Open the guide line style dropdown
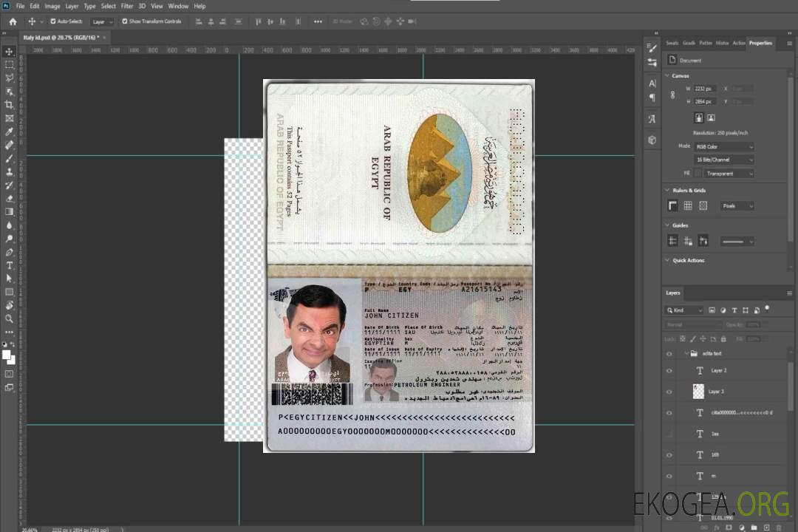The image size is (798, 532). coord(737,242)
